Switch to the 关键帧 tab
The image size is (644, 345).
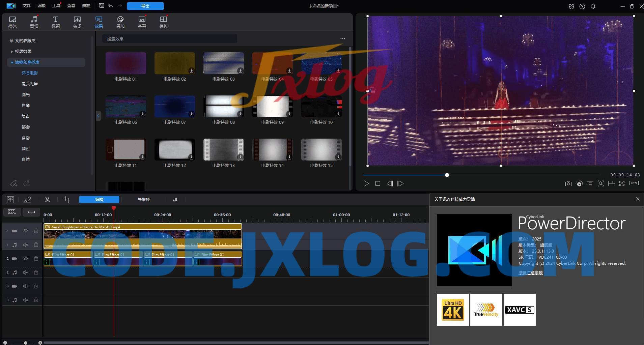point(143,200)
